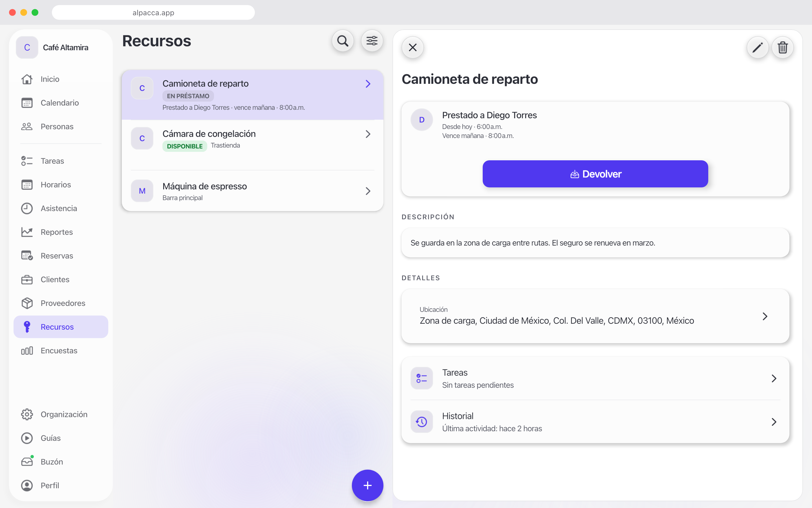Click the pencil edit icon
The height and width of the screenshot is (508, 812).
[758, 47]
